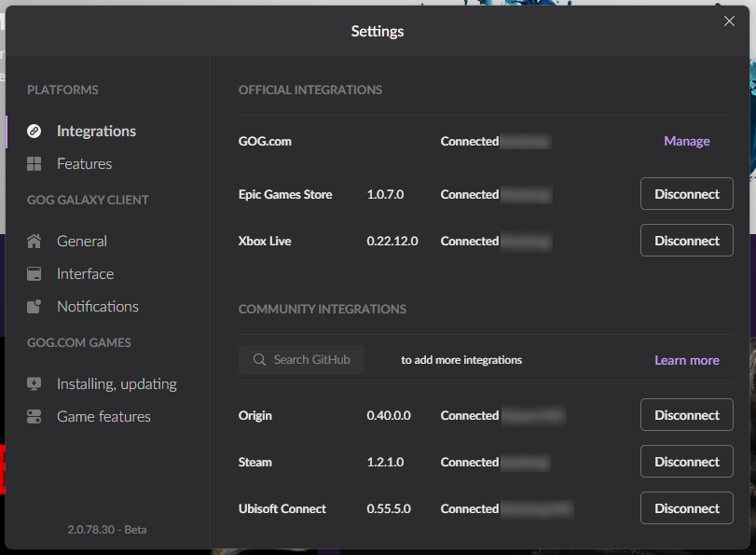Click the Xbox Live name

pyautogui.click(x=264, y=241)
